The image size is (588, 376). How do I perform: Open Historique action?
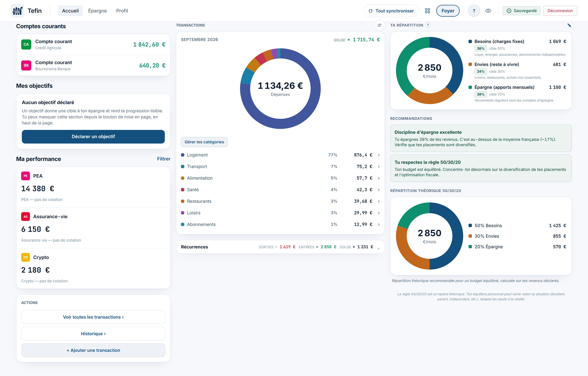pyautogui.click(x=93, y=334)
